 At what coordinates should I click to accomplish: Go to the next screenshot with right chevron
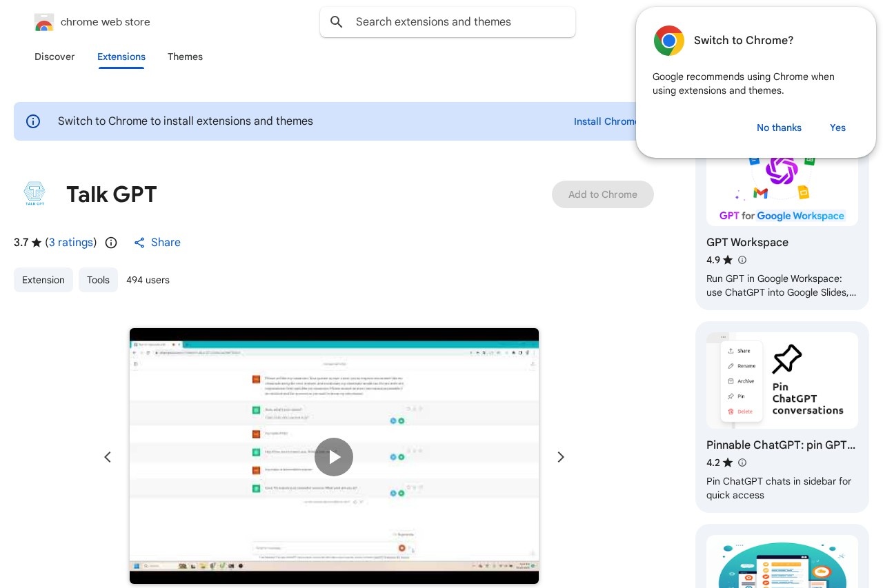pyautogui.click(x=561, y=457)
